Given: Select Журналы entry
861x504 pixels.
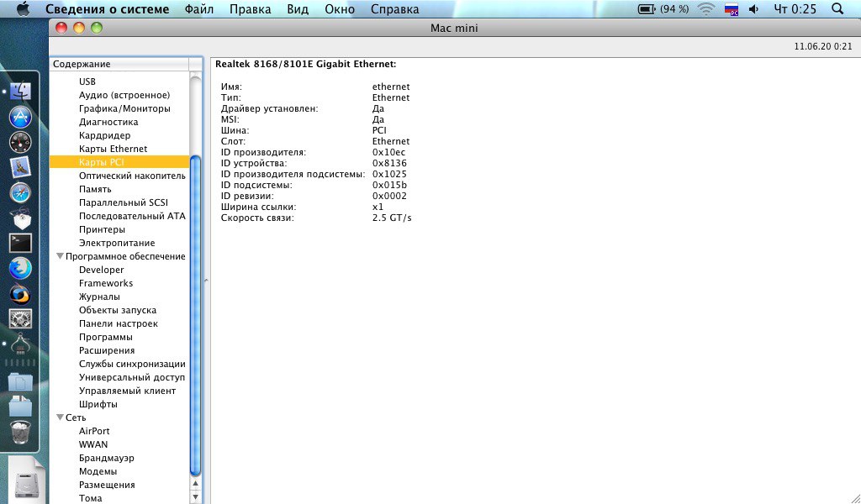Looking at the screenshot, I should coord(99,297).
